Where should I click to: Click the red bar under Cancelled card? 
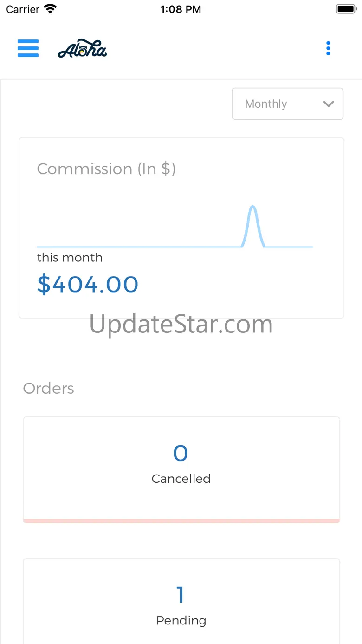[x=181, y=521]
